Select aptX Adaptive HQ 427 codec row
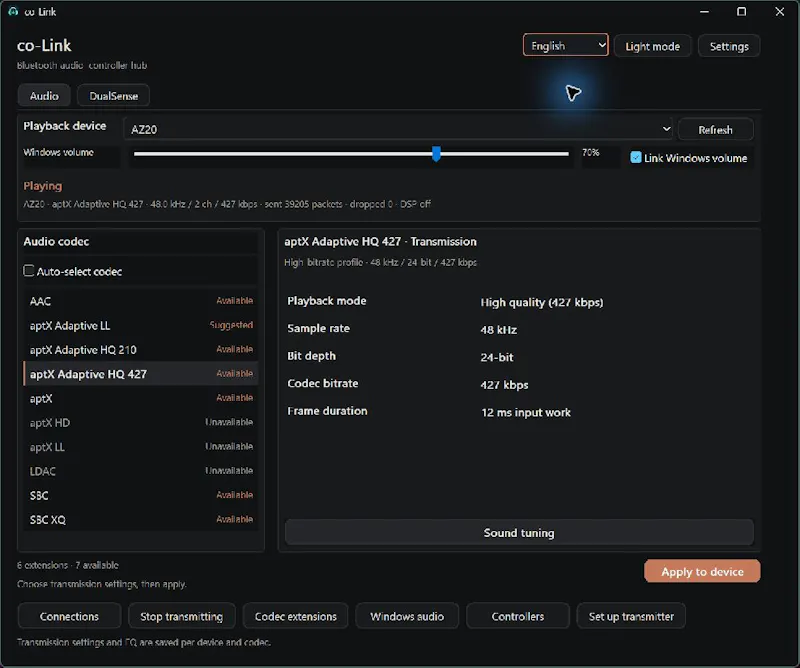 click(x=141, y=374)
